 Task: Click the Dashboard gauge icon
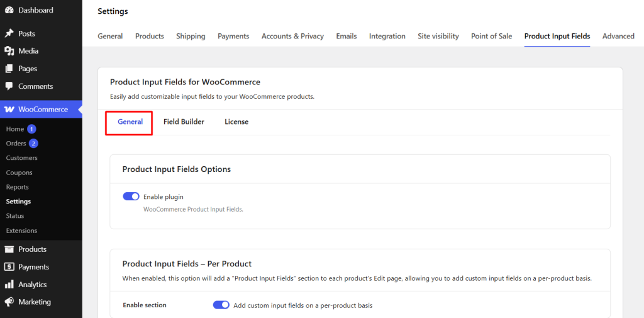point(9,10)
